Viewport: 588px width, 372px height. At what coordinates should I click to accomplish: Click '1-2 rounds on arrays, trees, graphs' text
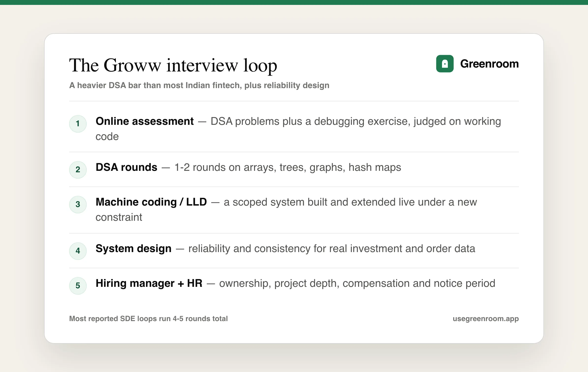[288, 167]
